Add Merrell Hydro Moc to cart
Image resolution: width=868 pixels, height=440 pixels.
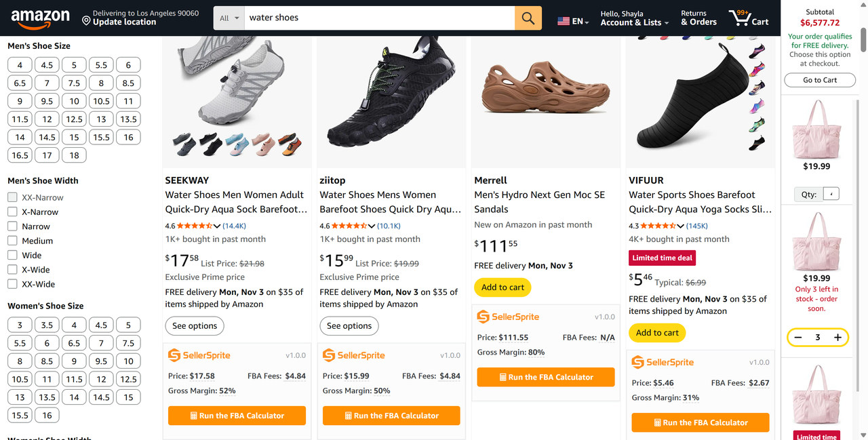(x=502, y=287)
